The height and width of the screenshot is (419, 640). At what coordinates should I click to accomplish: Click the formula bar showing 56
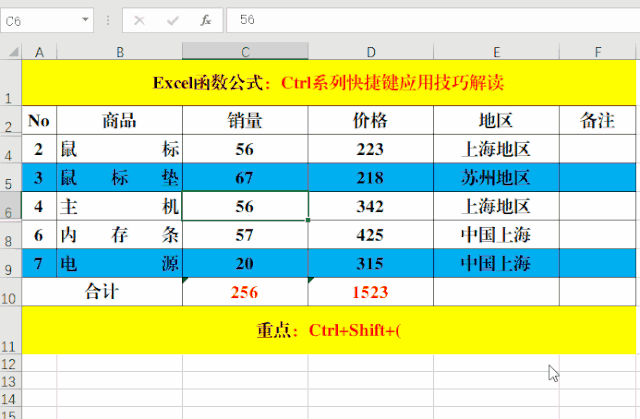[x=433, y=20]
